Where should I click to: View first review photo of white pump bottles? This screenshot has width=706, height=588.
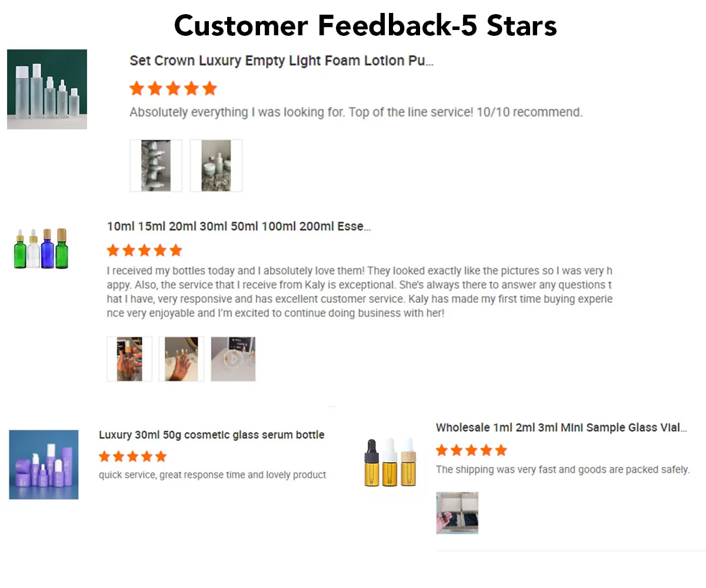[156, 165]
